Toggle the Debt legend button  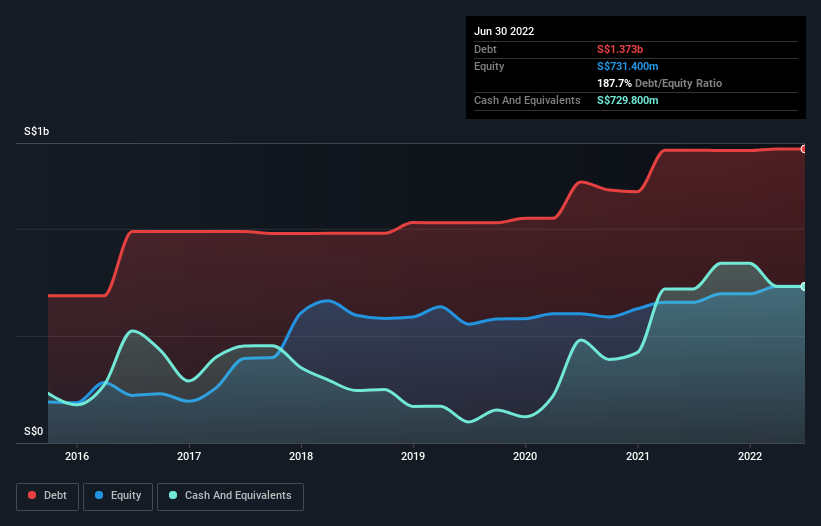click(48, 496)
